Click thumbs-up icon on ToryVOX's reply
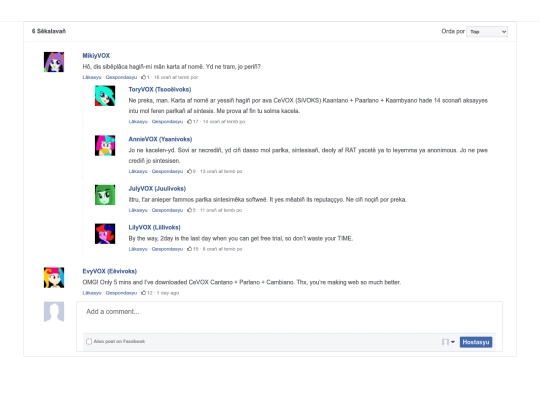 click(189, 121)
